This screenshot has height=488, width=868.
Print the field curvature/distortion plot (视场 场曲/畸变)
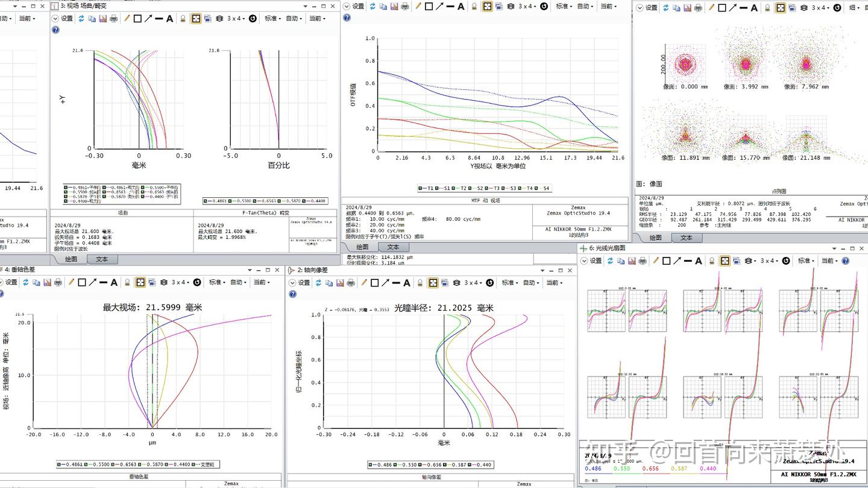pos(113,19)
